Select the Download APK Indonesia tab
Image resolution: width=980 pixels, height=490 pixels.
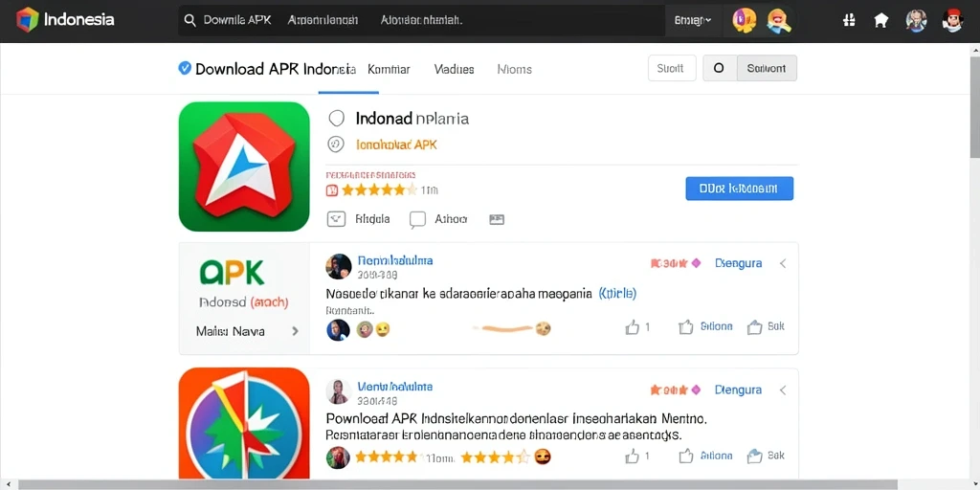276,69
